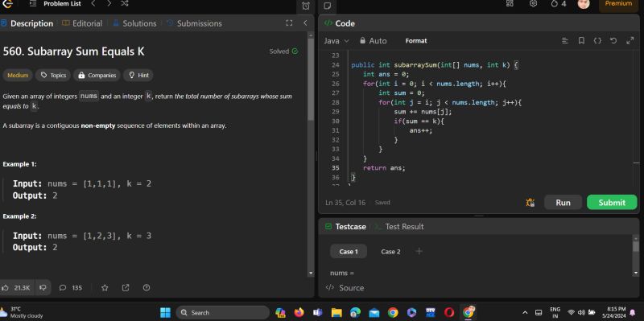644x321 pixels.
Task: Select Case 2 testcase
Action: [390, 252]
